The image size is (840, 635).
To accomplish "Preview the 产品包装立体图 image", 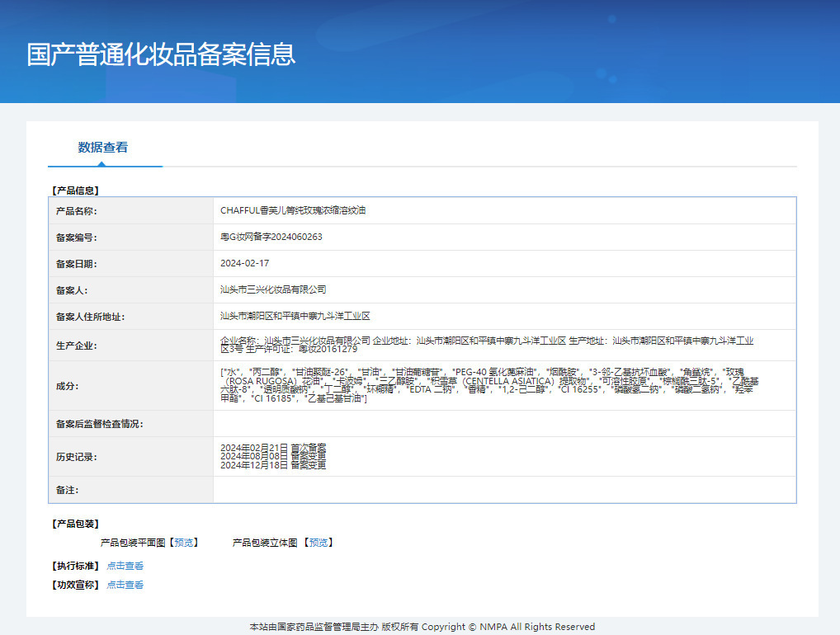I will tap(319, 543).
